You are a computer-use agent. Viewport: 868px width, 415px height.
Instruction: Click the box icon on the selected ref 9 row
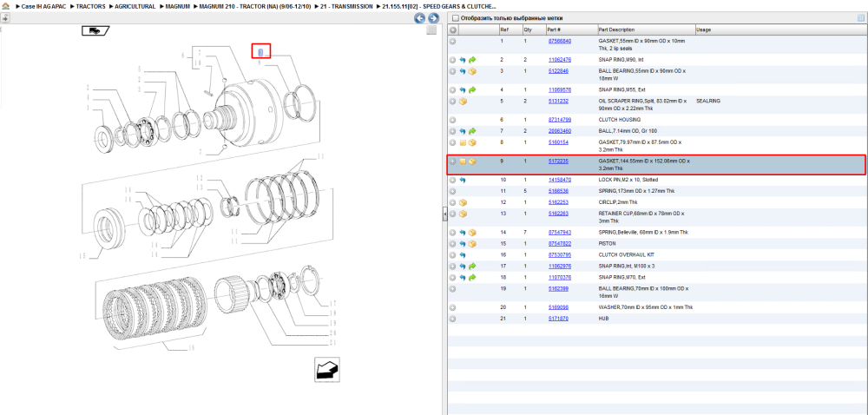[x=472, y=161]
